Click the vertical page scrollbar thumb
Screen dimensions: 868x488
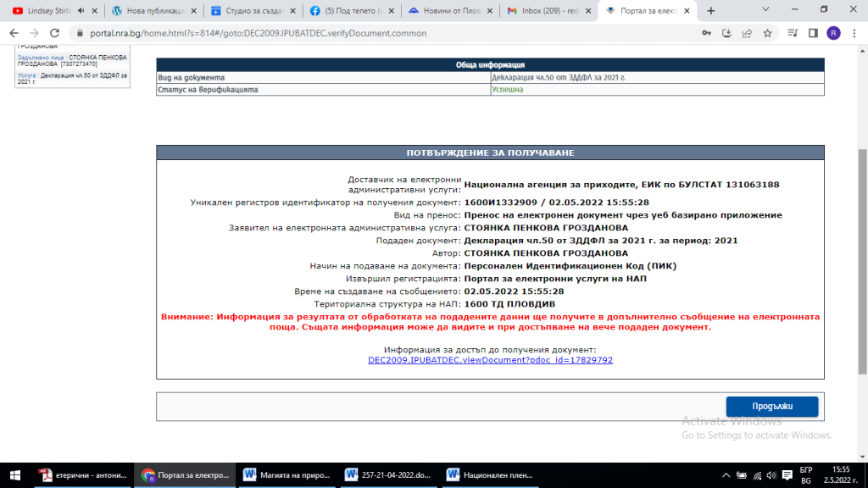[862, 261]
